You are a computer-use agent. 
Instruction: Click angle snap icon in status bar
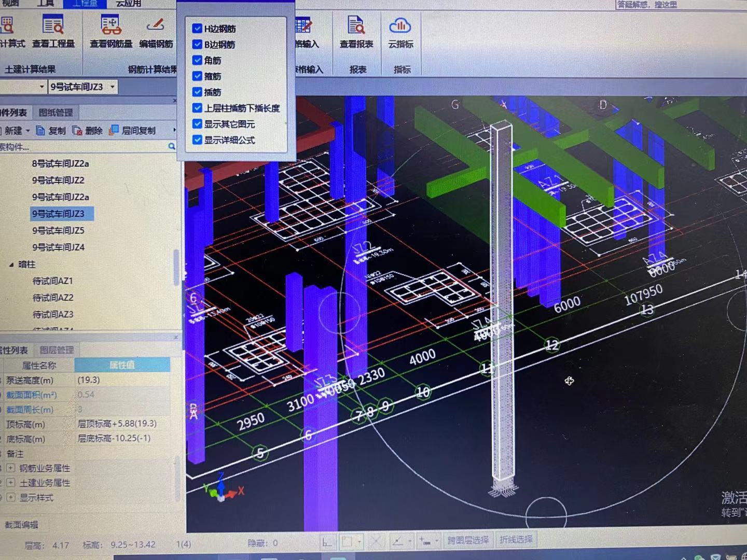point(397,542)
